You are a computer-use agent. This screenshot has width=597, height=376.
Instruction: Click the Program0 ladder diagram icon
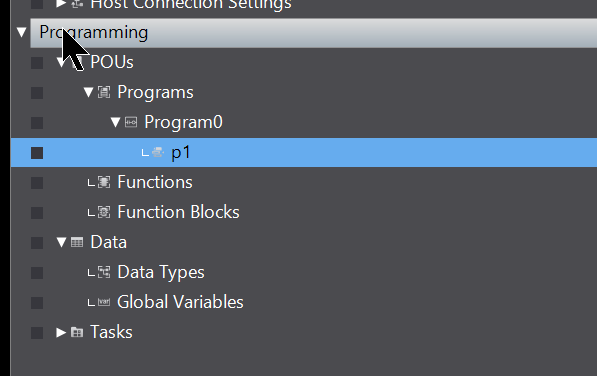(131, 122)
